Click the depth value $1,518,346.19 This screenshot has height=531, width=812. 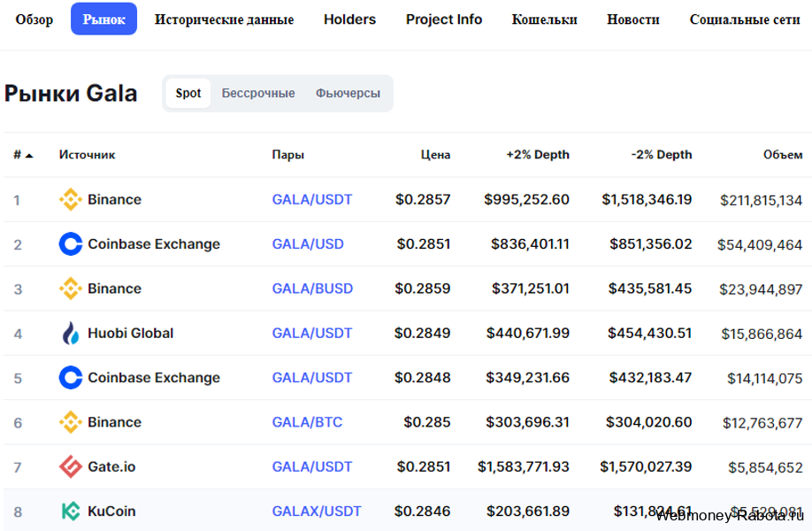647,199
